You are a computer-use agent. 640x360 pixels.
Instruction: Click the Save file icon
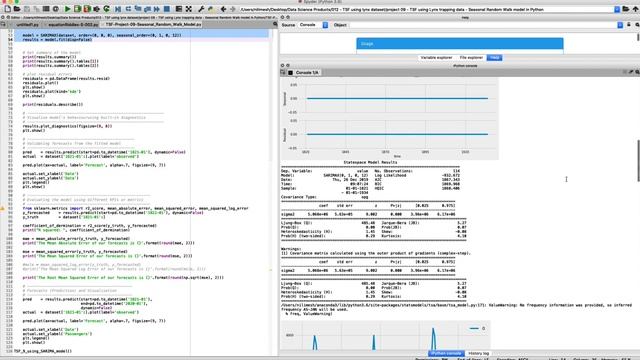point(27,9)
